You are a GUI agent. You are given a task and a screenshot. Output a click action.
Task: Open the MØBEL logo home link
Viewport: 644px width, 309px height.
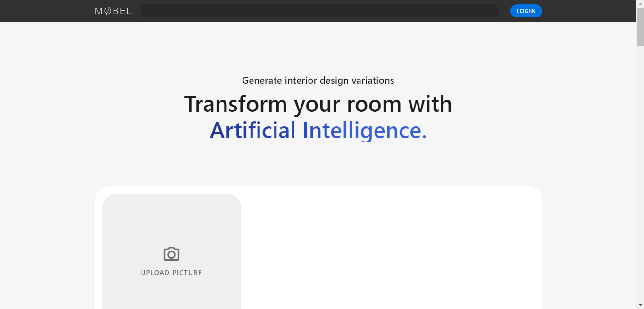[113, 11]
